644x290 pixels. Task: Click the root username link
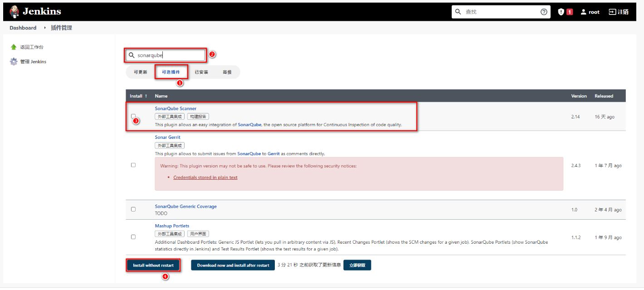click(594, 12)
